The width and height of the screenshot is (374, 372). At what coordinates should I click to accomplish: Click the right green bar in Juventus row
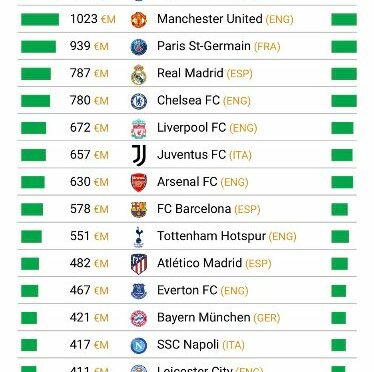click(342, 155)
